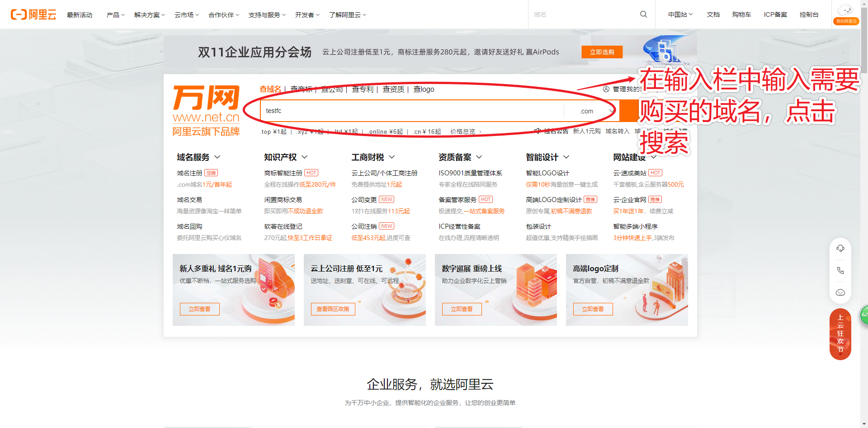Click 立即查看 on 新人多重礼 card

199,309
